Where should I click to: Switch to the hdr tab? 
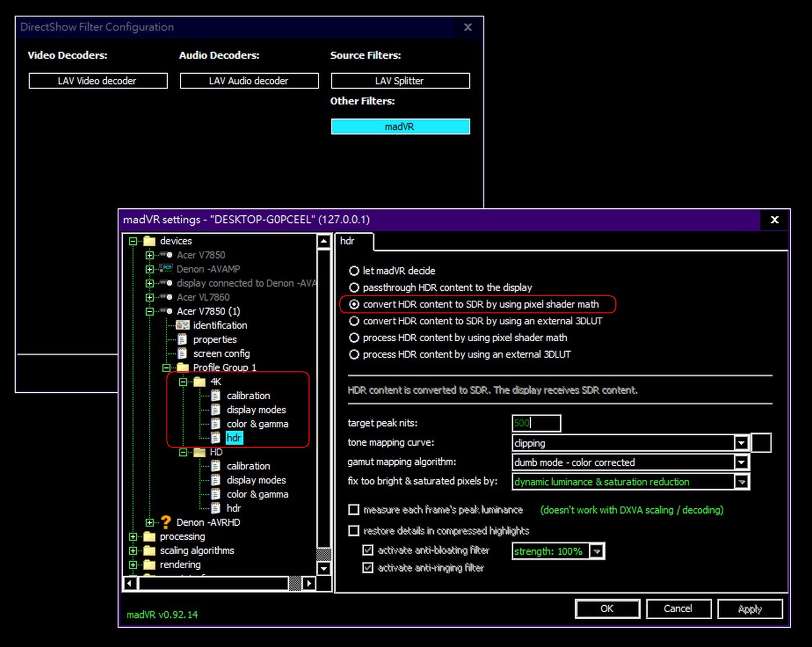click(x=347, y=241)
